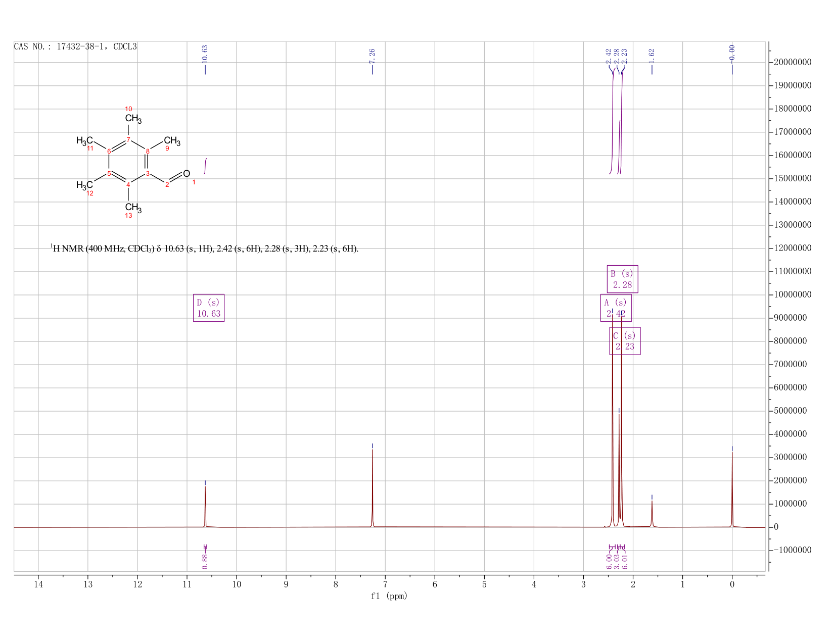Click the A (s) 2.42 multiplet box
This screenshot has height=644, width=834.
coord(616,308)
